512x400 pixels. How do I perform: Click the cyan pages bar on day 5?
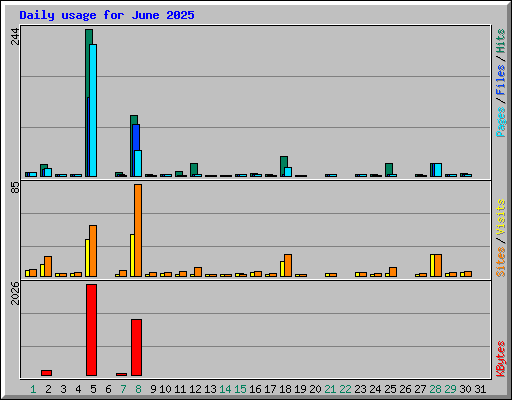[93, 110]
